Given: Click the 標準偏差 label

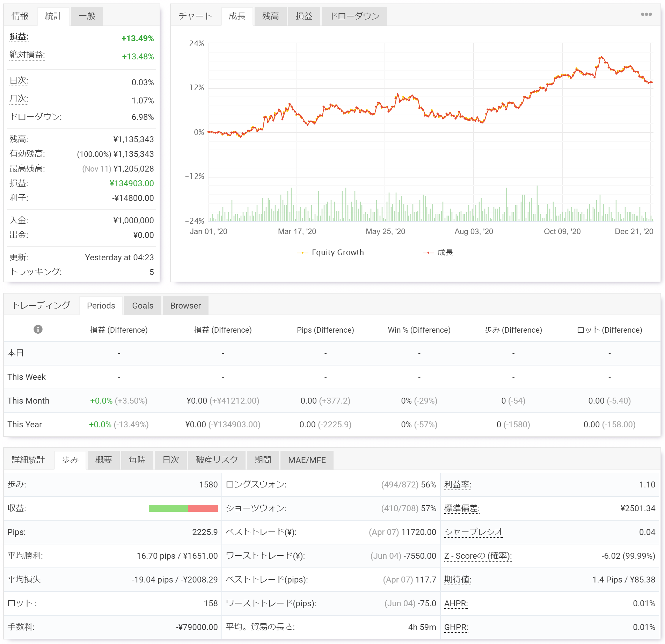Looking at the screenshot, I should click(x=462, y=508).
